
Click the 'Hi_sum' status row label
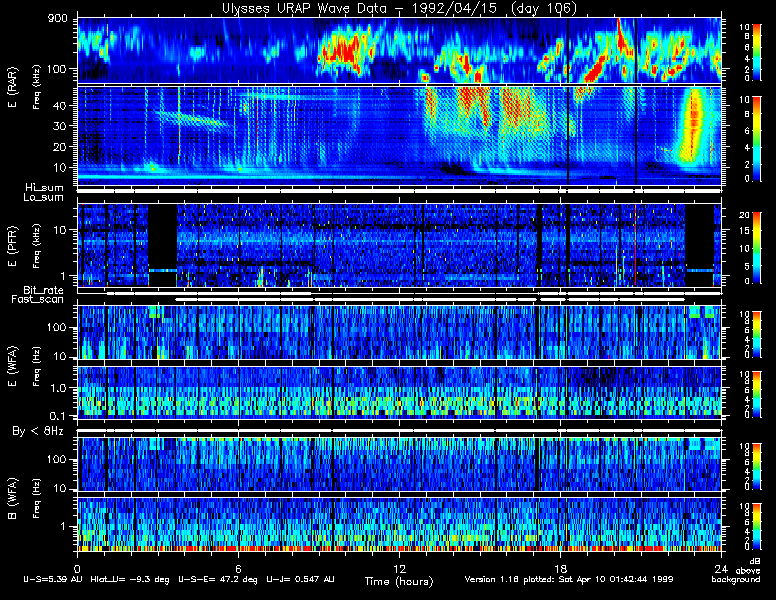(45, 188)
